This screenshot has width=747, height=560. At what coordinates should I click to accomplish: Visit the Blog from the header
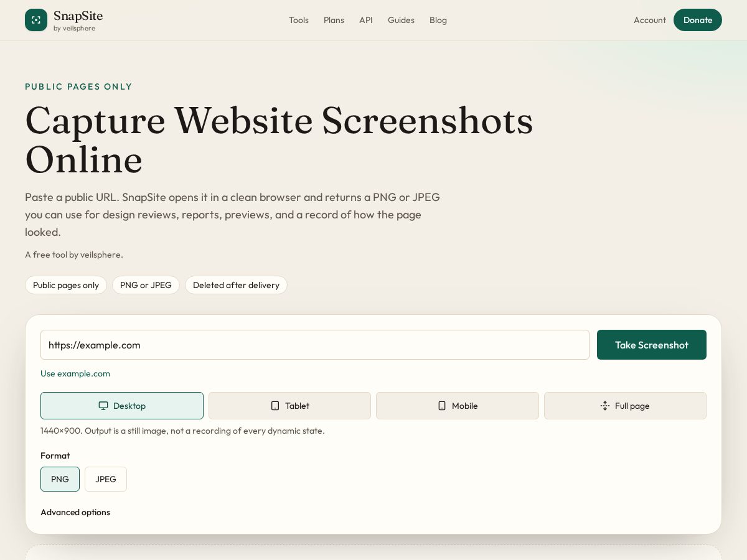pos(438,20)
